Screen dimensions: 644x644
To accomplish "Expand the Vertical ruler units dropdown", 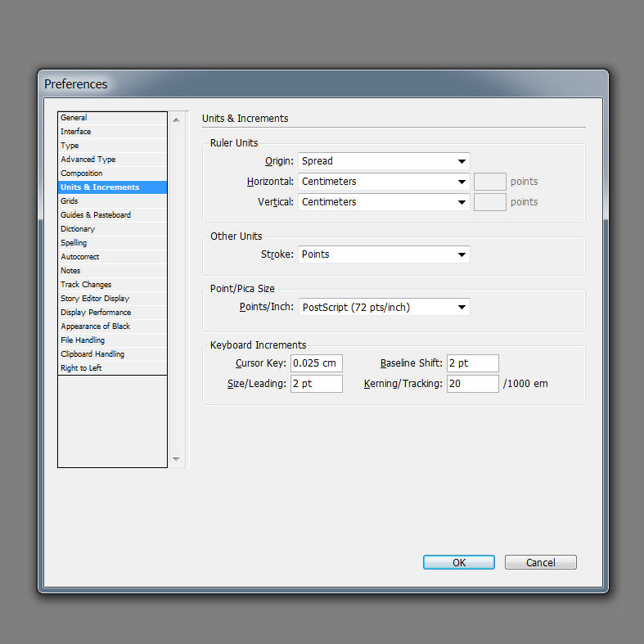I will point(384,202).
